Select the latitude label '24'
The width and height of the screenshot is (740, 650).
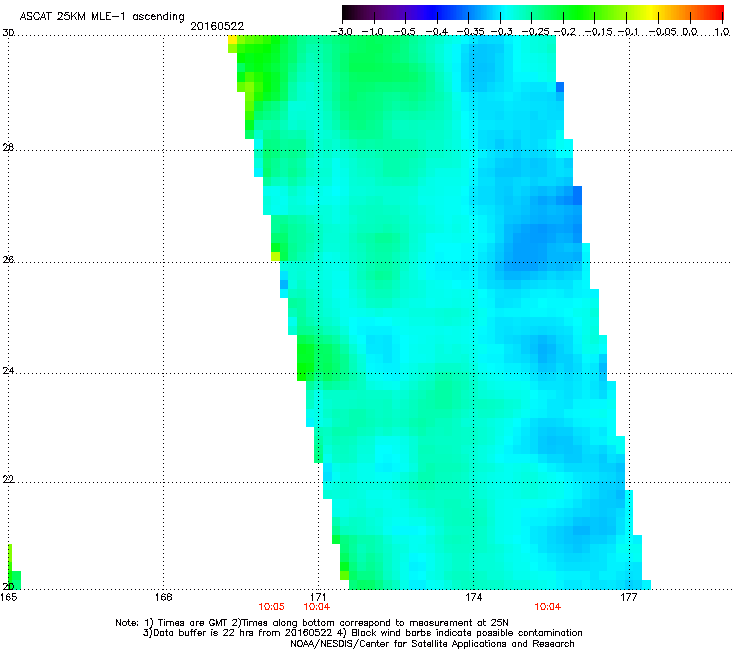coord(8,371)
